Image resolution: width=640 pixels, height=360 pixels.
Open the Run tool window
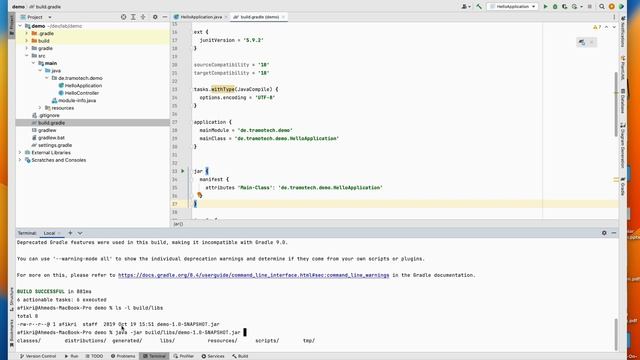click(71, 356)
